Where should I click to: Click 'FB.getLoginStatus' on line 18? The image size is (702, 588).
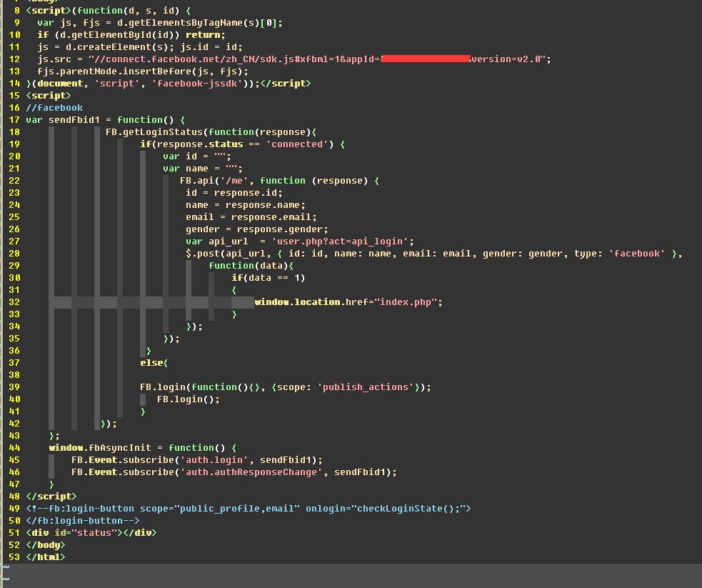pyautogui.click(x=154, y=131)
